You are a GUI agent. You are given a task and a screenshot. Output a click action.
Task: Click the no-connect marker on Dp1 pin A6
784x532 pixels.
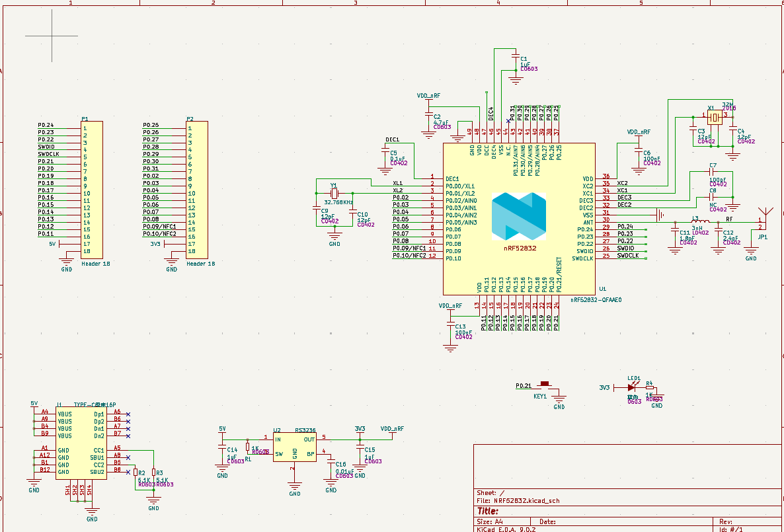[128, 414]
